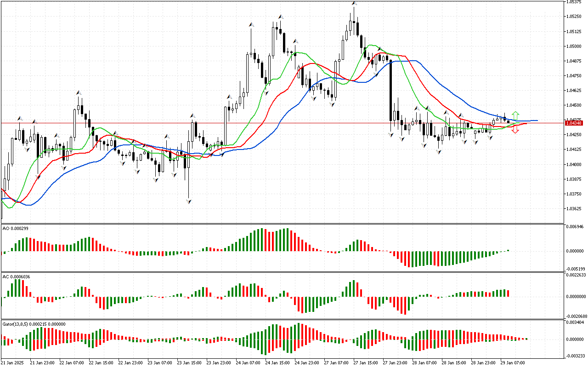
Task: Click the 27 Jan 23:00 time label
Action: (395, 363)
